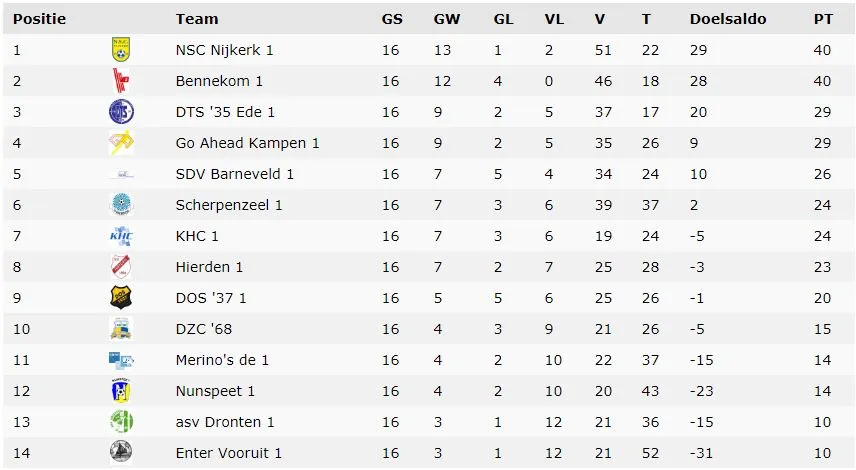Sort by the PT column header
Viewport: 856px width, 470px height.
pyautogui.click(x=822, y=19)
